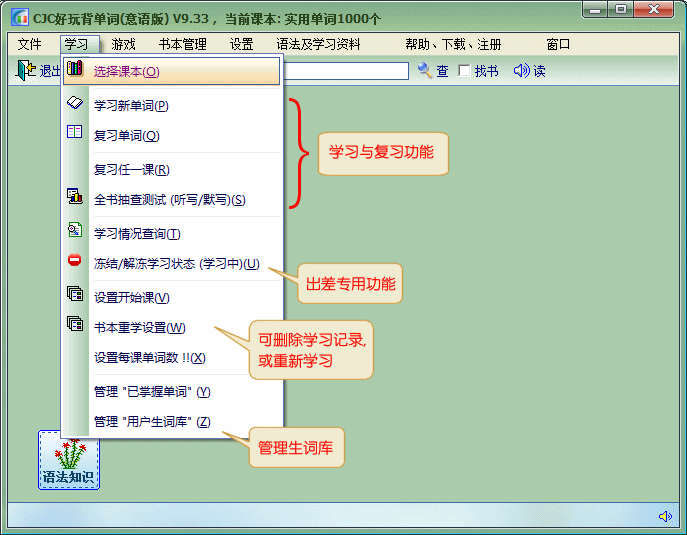Click the speaker 读 read-aloud icon
The image size is (687, 535).
pyautogui.click(x=521, y=71)
